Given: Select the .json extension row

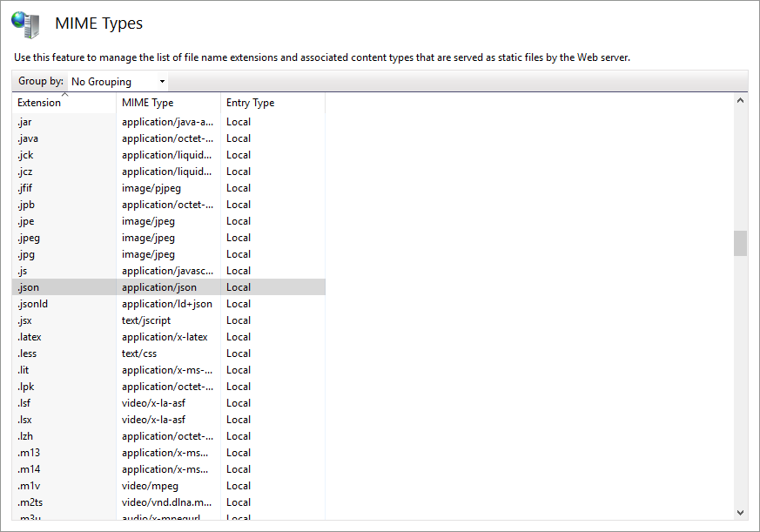Looking at the screenshot, I should tap(29, 287).
